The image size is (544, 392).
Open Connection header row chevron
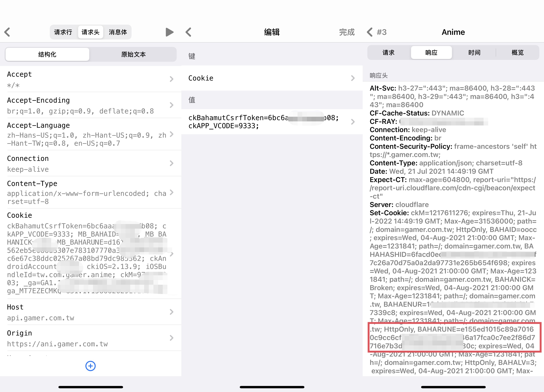coord(172,163)
